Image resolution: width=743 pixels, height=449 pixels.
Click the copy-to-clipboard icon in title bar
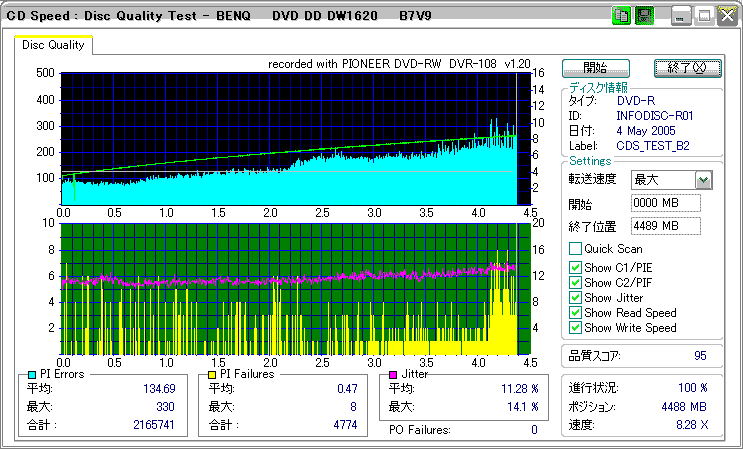pos(621,15)
